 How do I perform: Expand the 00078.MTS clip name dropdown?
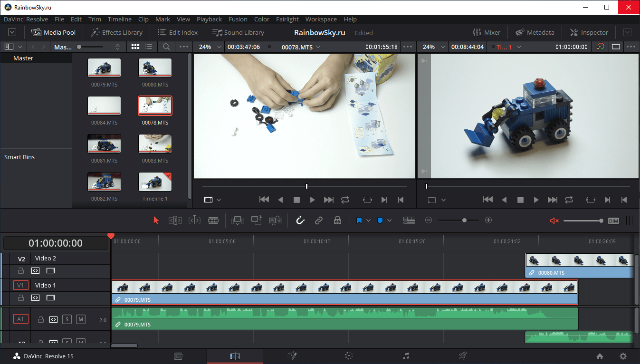(x=318, y=47)
